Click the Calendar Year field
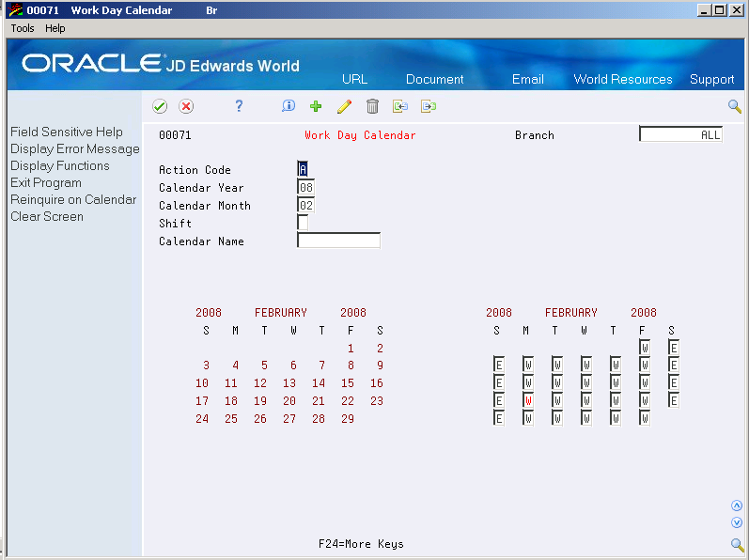This screenshot has width=749, height=560. pyautogui.click(x=305, y=187)
